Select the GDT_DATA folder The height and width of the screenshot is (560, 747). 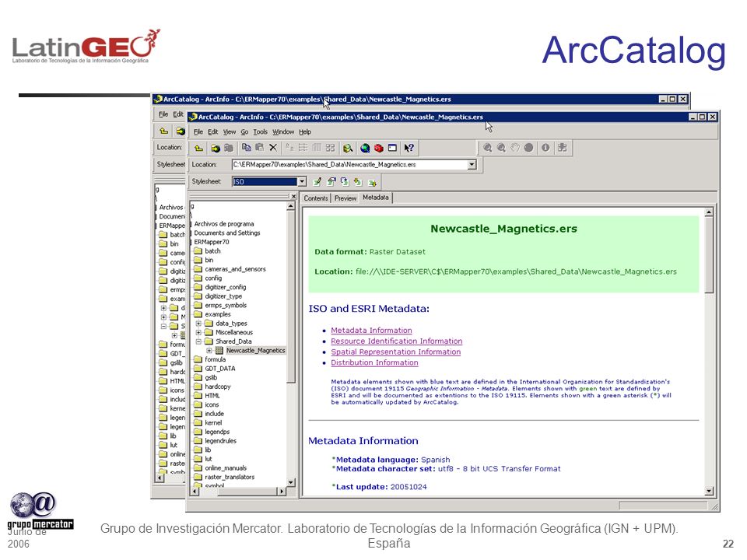pos(219,369)
